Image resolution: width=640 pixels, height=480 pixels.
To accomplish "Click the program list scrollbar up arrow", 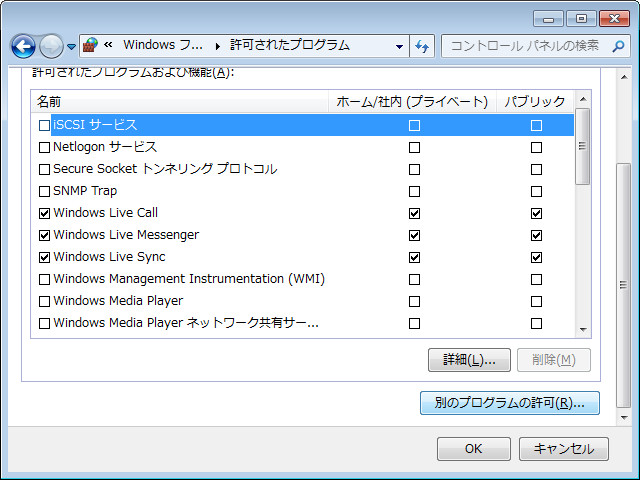I will 583,99.
